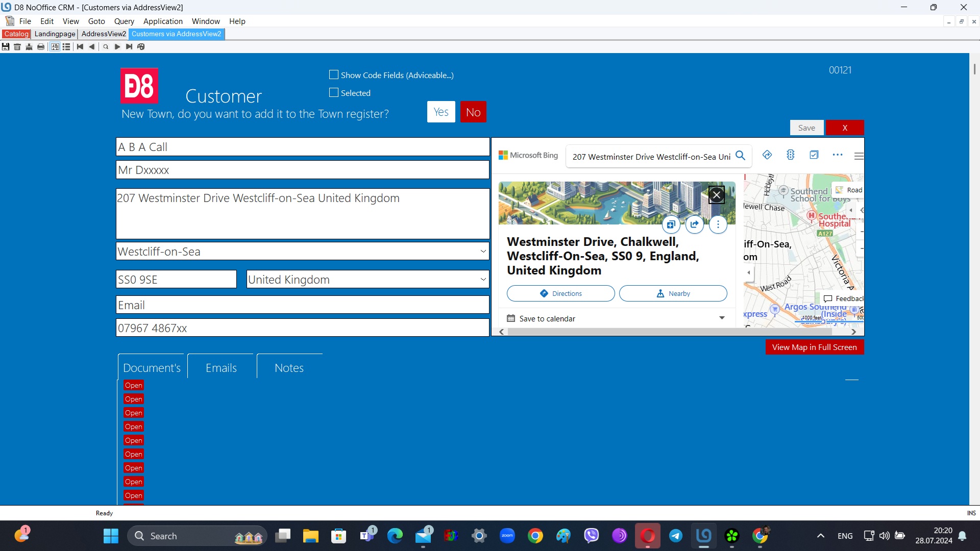This screenshot has width=980, height=551.
Task: Open the Query menu
Action: (x=124, y=21)
